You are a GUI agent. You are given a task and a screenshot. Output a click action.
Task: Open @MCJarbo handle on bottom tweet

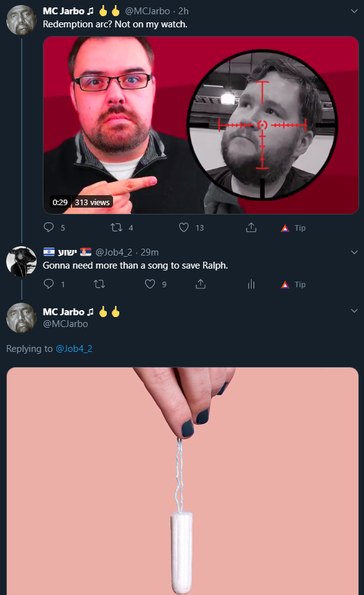[x=65, y=324]
